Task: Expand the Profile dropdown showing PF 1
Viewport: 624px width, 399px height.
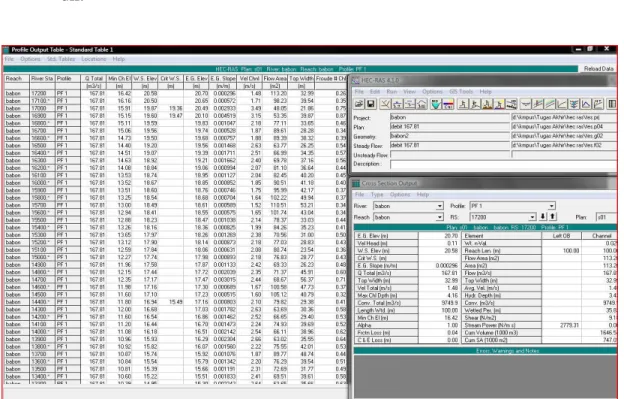Action: click(x=551, y=206)
